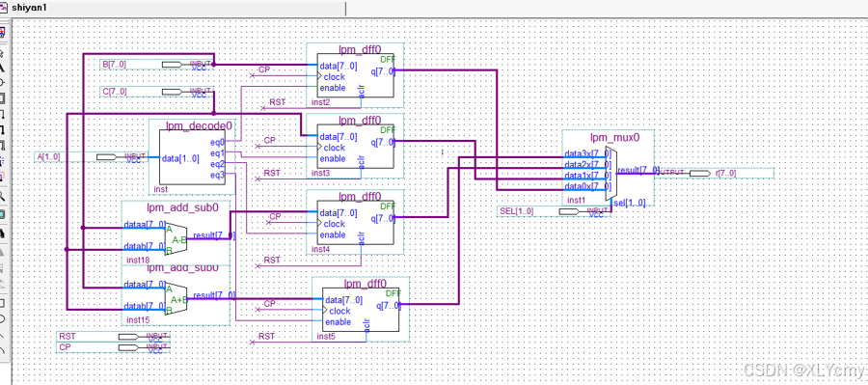The width and height of the screenshot is (868, 385).
Task: Click the result[7..0] port of inst18
Action: (x=214, y=236)
